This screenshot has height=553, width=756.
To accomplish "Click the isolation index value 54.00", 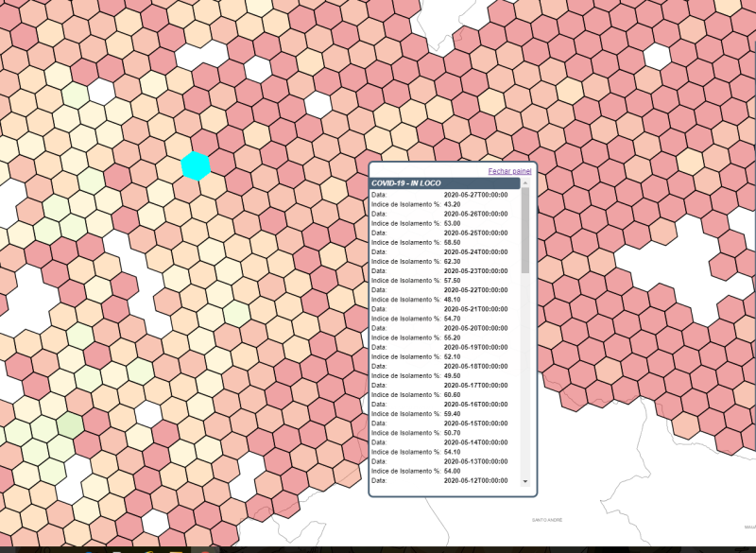I will [452, 471].
